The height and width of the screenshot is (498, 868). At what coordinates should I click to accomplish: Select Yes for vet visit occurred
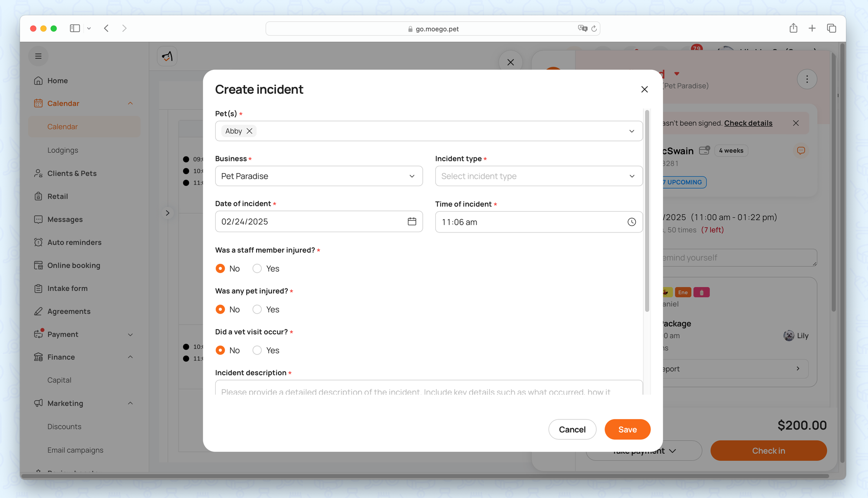(x=257, y=350)
